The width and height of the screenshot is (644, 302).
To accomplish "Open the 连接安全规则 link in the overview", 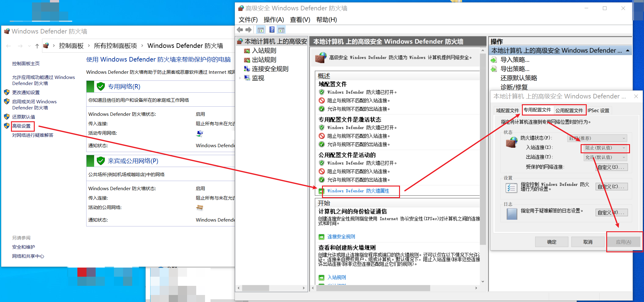I will 341,237.
